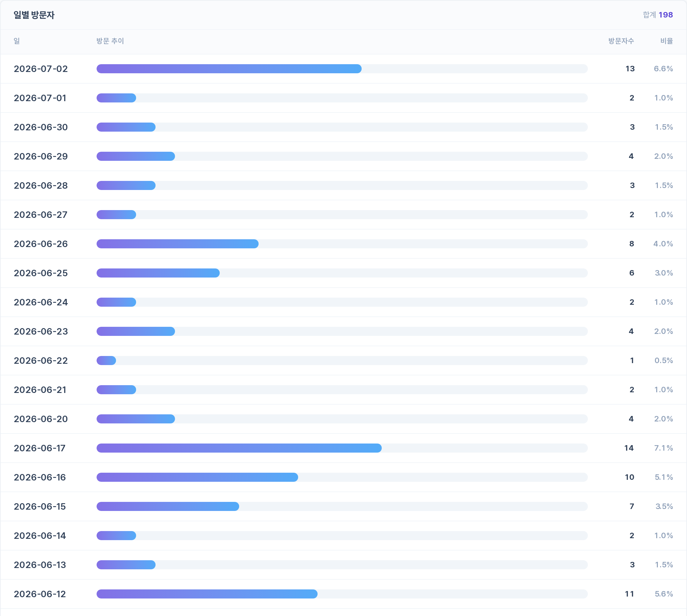The width and height of the screenshot is (687, 616).
Task: Click the date 2026-06-30
Action: (41, 127)
